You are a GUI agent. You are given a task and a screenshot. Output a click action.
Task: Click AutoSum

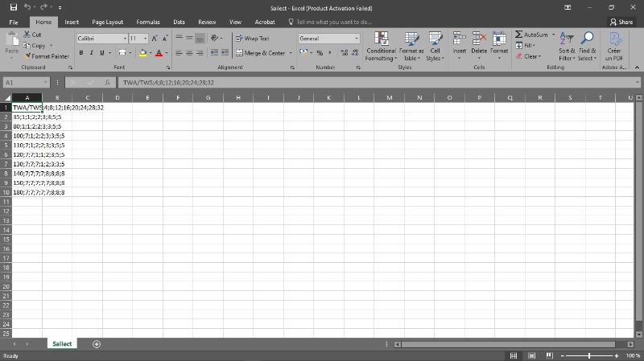531,35
